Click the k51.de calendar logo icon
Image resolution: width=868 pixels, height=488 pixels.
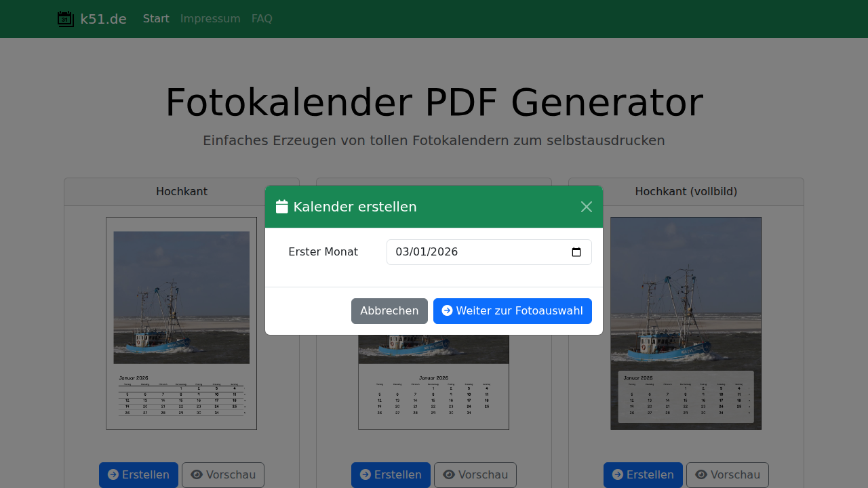[66, 19]
